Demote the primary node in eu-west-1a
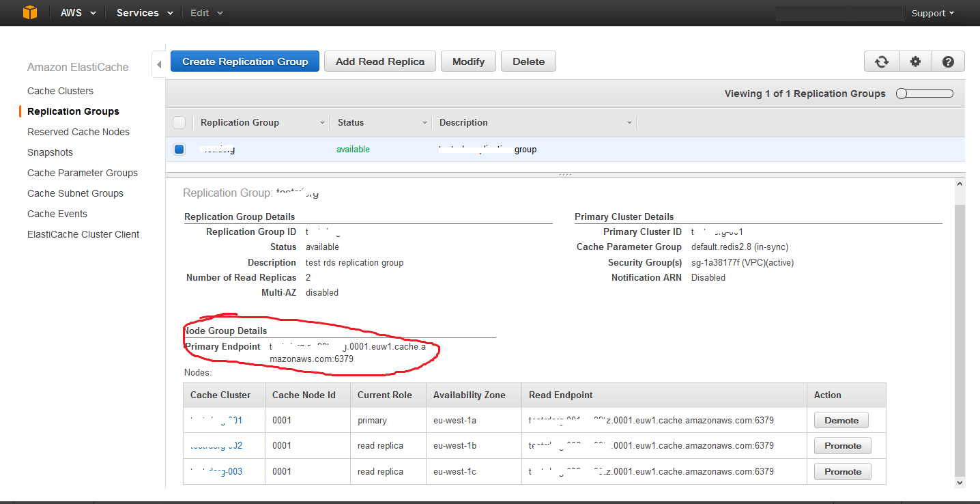The image size is (980, 504). click(841, 420)
